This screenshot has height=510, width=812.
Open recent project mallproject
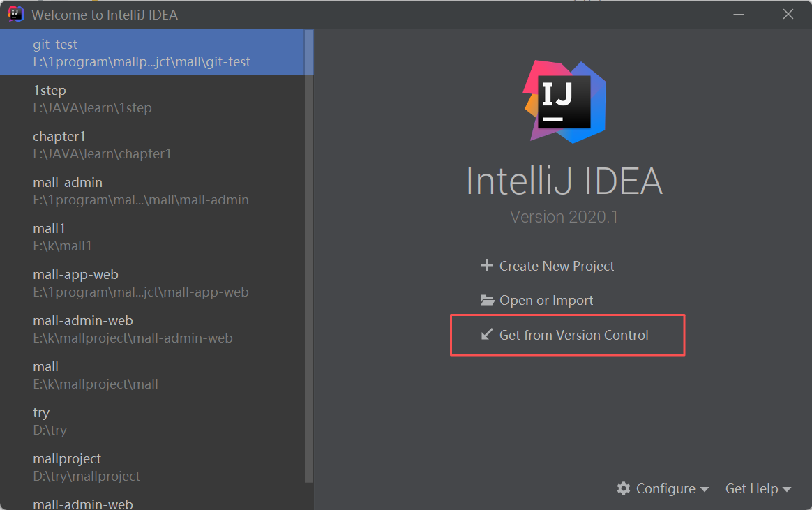coord(153,467)
